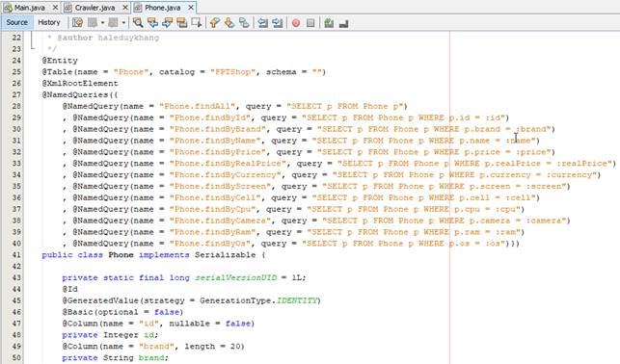Find next occurrence toolbar icon
Image resolution: width=620 pixels, height=364 pixels.
(x=167, y=23)
